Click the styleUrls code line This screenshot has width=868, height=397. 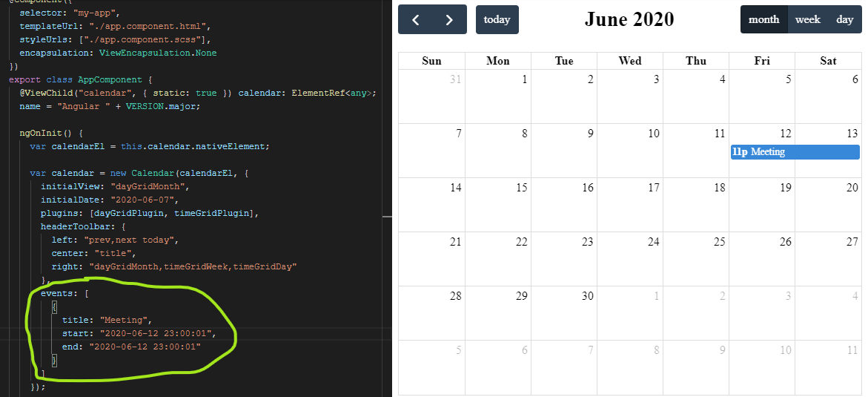tap(115, 40)
